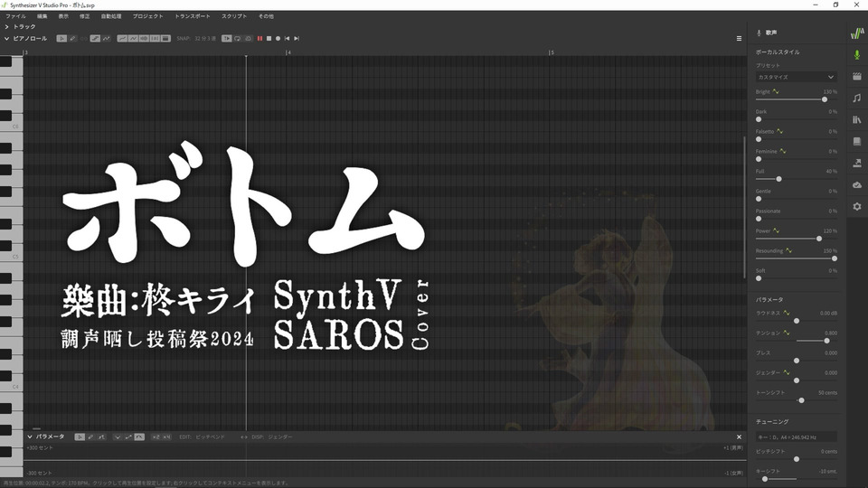Toggle ジェンダー automation wave icon
The width and height of the screenshot is (868, 488).
point(786,373)
